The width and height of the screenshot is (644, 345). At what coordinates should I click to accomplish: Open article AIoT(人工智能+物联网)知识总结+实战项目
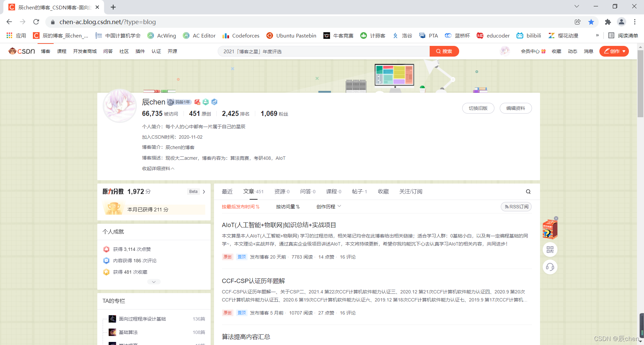coord(279,225)
